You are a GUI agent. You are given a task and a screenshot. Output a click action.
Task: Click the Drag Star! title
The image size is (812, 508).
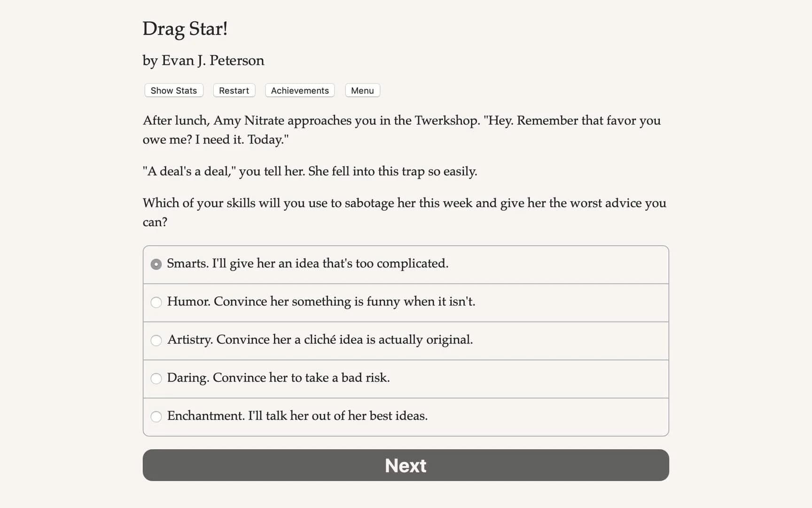(x=185, y=28)
